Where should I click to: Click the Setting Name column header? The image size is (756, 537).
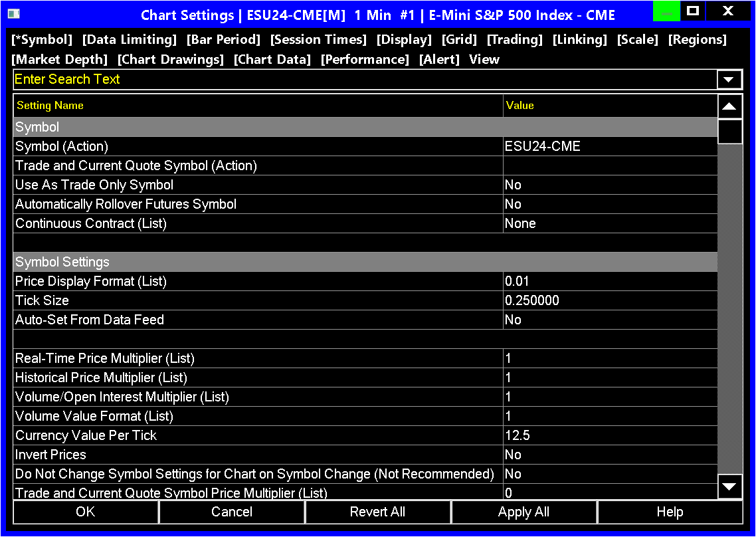point(258,106)
